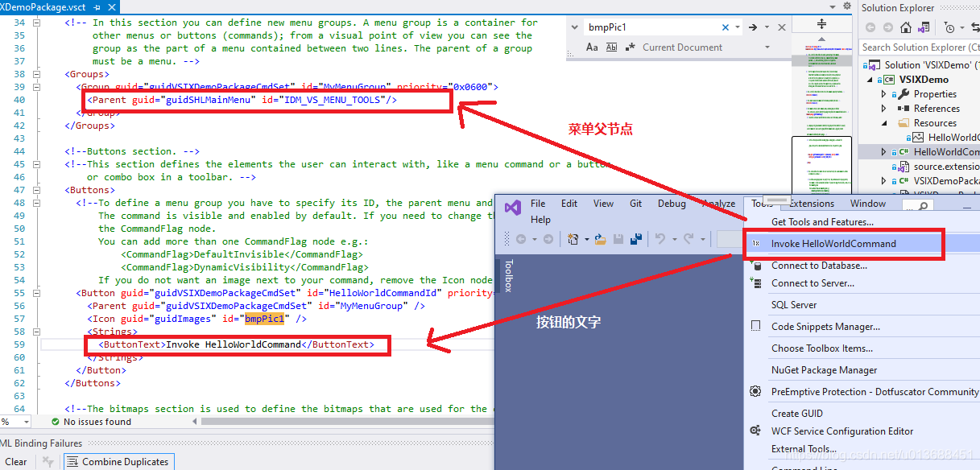The image size is (980, 470).
Task: Click in Search Solution Explorer field
Action: coord(919,47)
